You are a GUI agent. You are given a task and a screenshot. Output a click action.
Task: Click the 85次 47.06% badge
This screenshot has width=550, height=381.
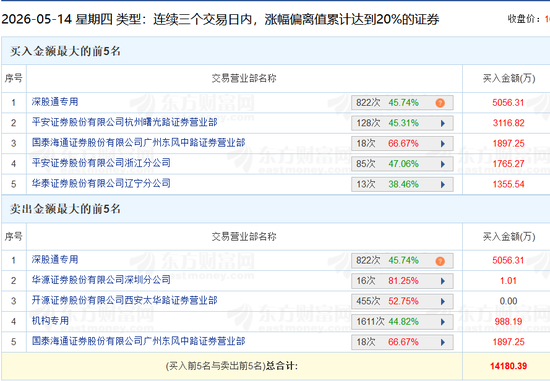(402, 164)
